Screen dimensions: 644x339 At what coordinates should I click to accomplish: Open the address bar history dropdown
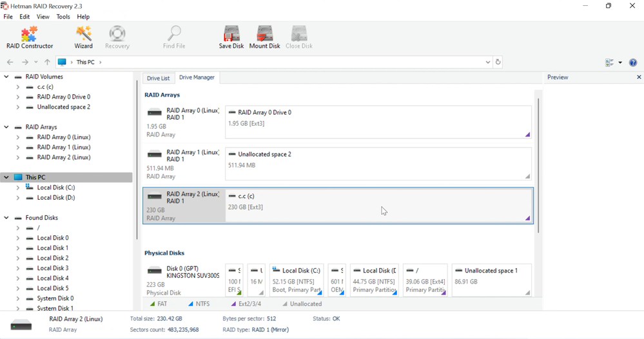tap(487, 62)
